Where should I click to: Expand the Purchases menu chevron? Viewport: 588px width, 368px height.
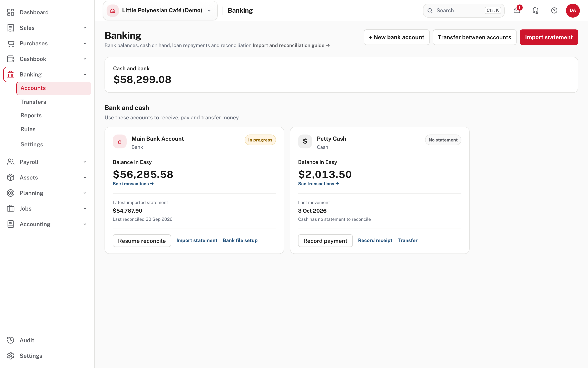(85, 43)
